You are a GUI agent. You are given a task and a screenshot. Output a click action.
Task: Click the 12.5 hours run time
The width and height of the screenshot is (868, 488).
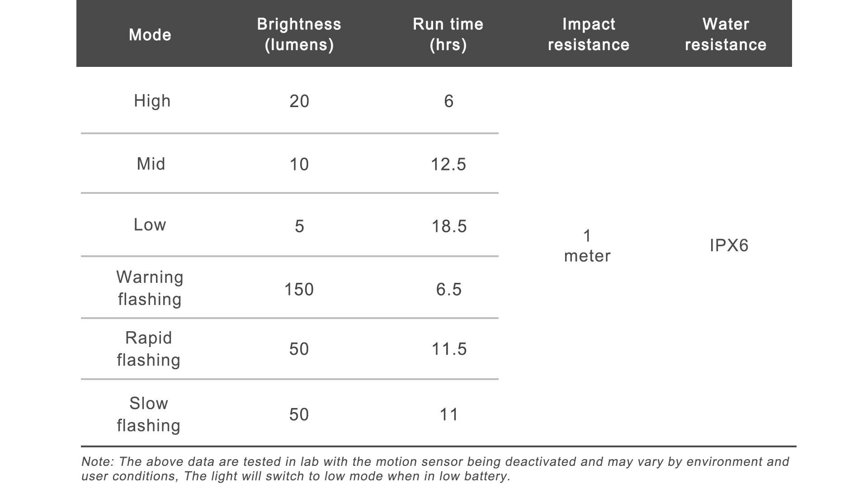tap(448, 164)
